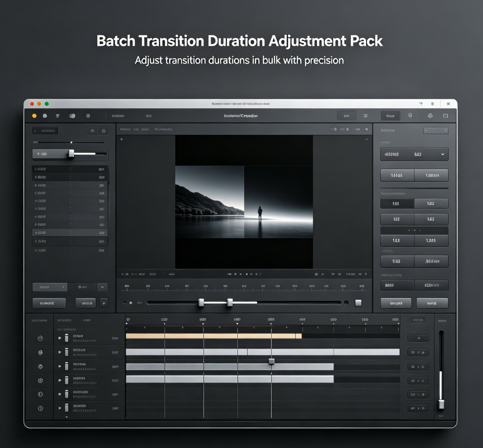
Task: Click the circular icon of the fourth timeline track
Action: 41,380
